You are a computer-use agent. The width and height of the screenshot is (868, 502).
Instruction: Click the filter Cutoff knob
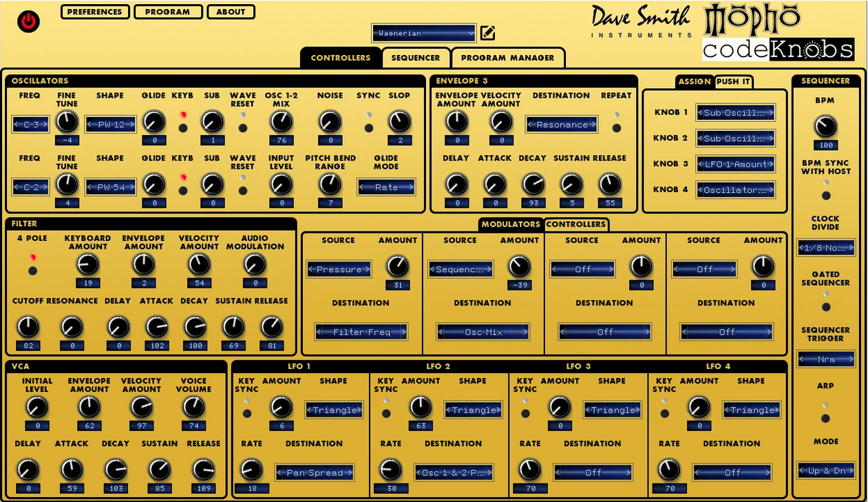tap(28, 327)
